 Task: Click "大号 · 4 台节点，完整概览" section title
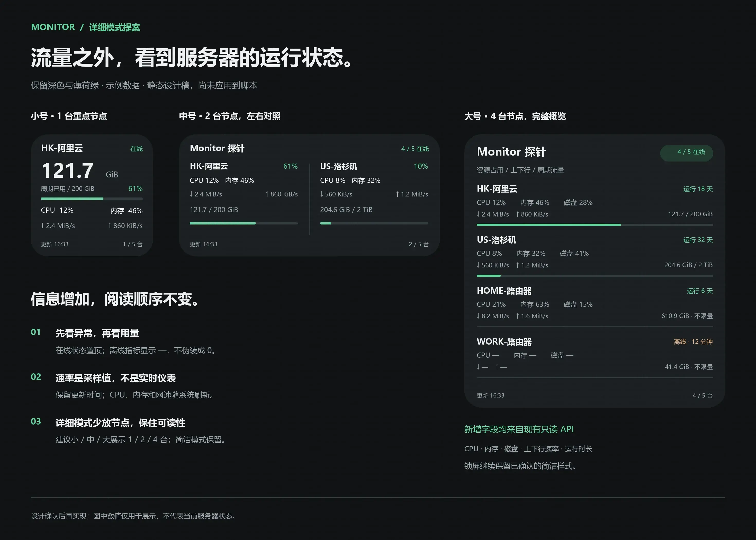tap(515, 116)
